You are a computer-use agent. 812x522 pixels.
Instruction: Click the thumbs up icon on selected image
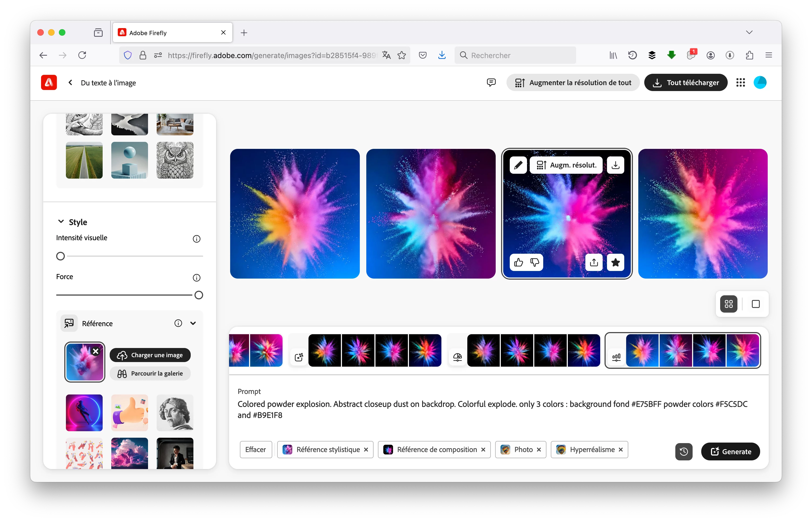click(518, 262)
